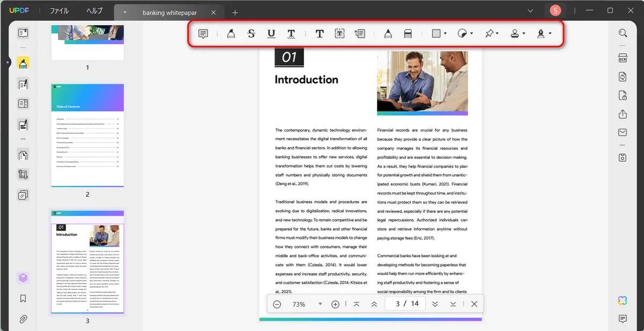
Task: Open the attachments paperclip panel
Action: (x=23, y=319)
